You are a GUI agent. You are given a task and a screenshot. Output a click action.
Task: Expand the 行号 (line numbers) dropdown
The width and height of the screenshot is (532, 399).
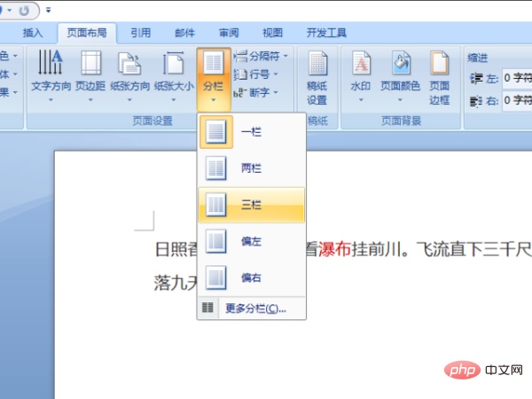(x=257, y=74)
